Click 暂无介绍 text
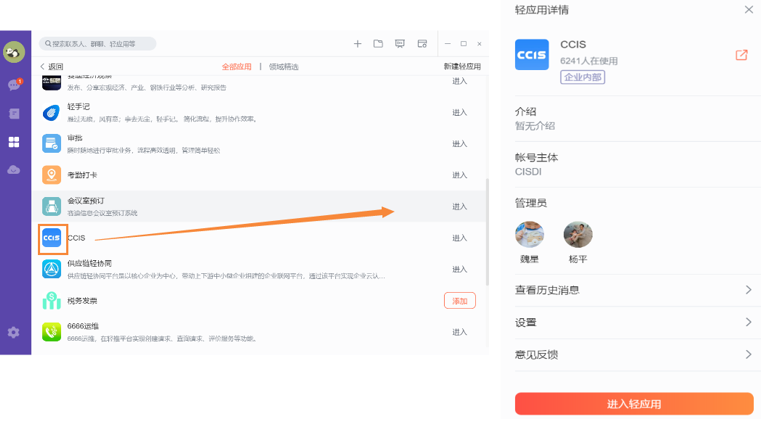767x424 pixels. [535, 126]
